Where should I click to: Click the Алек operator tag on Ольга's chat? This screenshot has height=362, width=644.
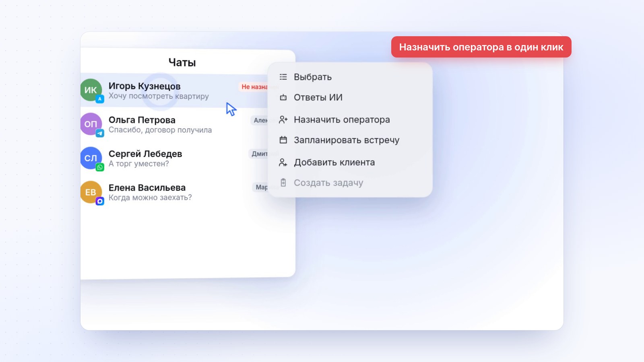260,120
